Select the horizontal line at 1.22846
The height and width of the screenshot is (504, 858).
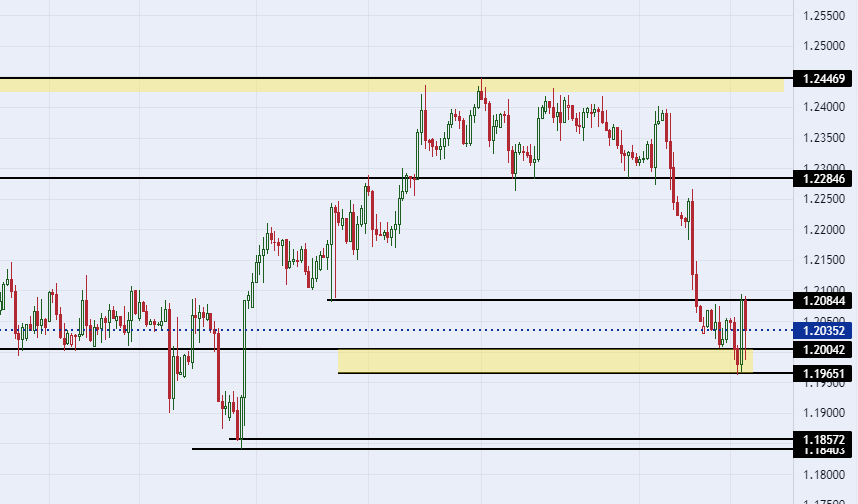pyautogui.click(x=396, y=178)
